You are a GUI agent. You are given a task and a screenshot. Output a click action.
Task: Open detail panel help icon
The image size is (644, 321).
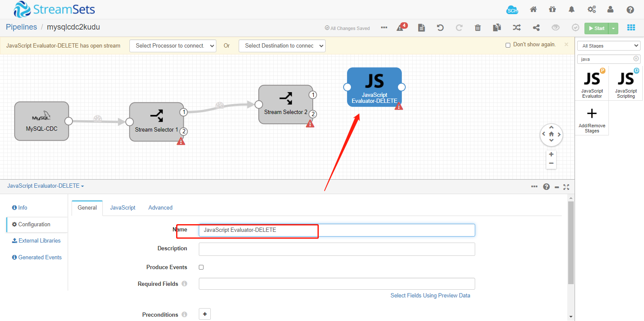(546, 187)
